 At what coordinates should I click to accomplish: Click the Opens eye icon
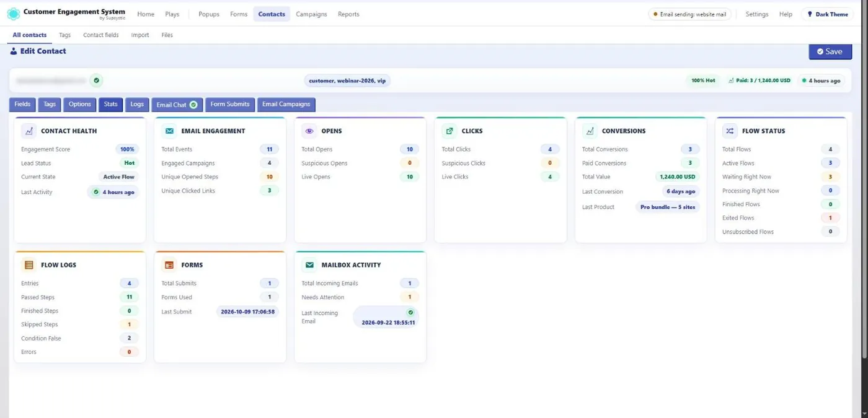coord(309,131)
